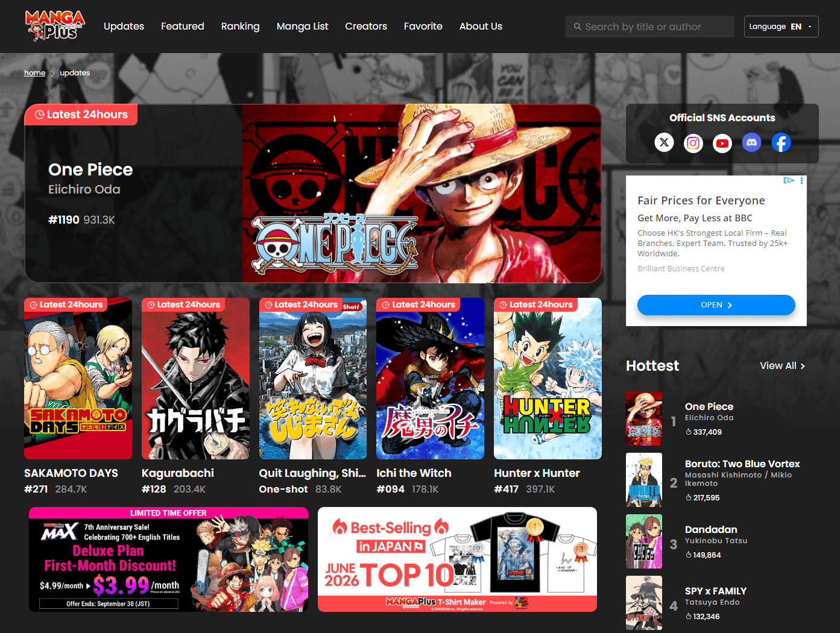Click chapter #417 under Hunter x Hunter
This screenshot has height=633, width=840.
point(506,490)
